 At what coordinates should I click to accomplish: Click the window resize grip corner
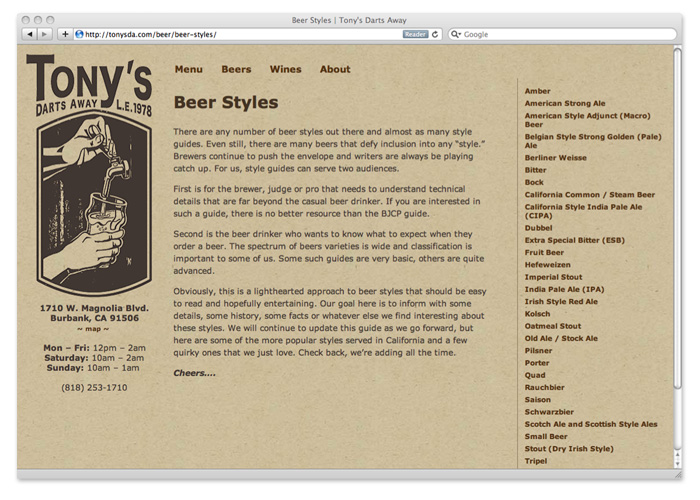click(x=678, y=475)
